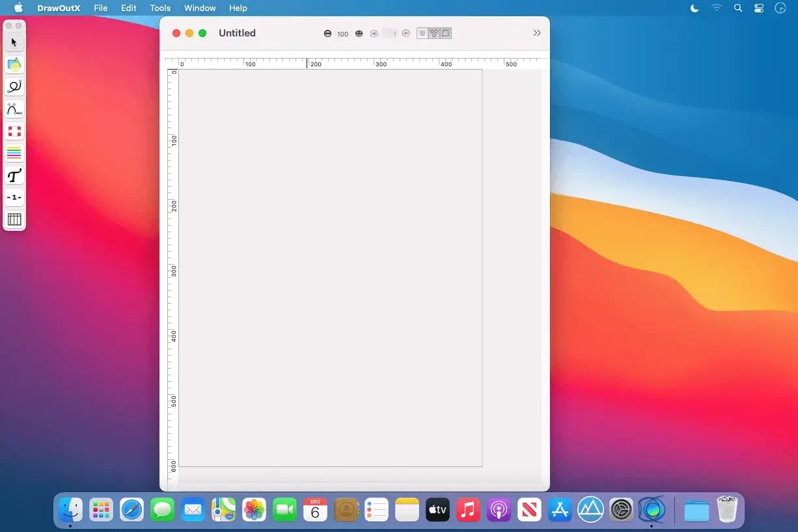Select the bezier path tool

[x=14, y=109]
